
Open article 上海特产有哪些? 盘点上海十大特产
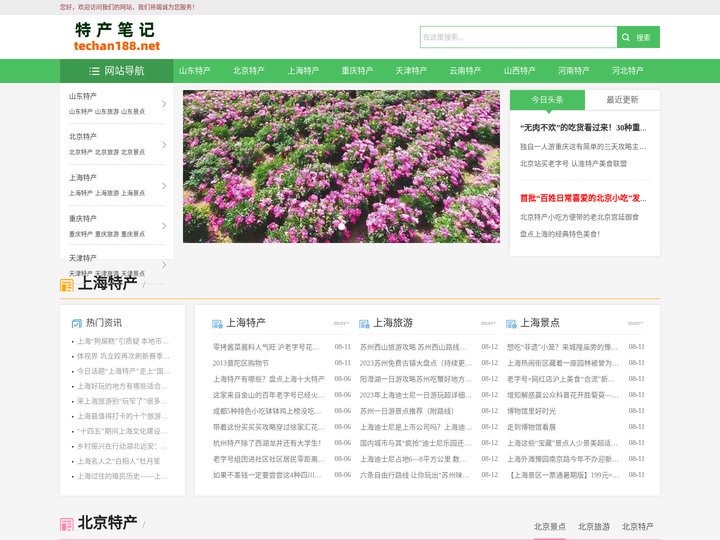[269, 379]
